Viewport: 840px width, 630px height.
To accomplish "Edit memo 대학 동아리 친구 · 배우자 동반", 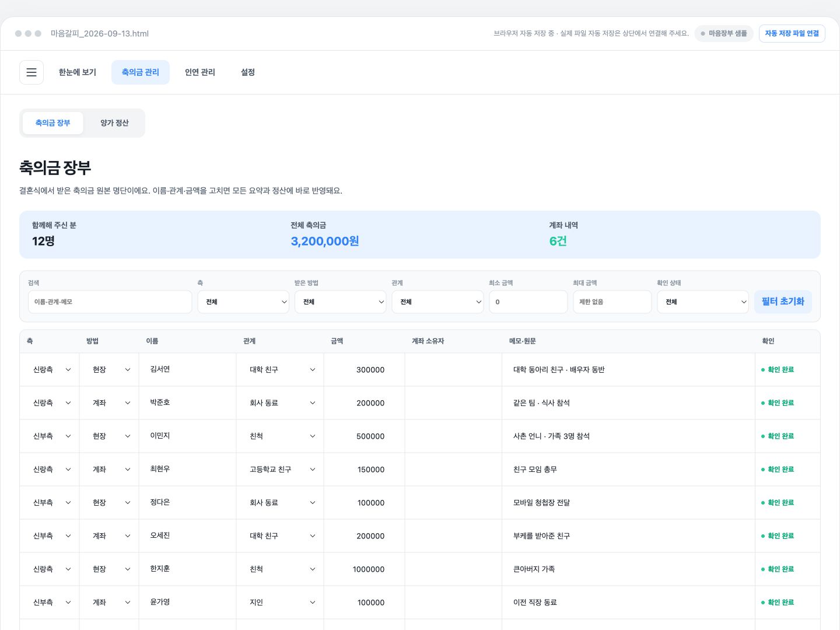I will tap(628, 370).
